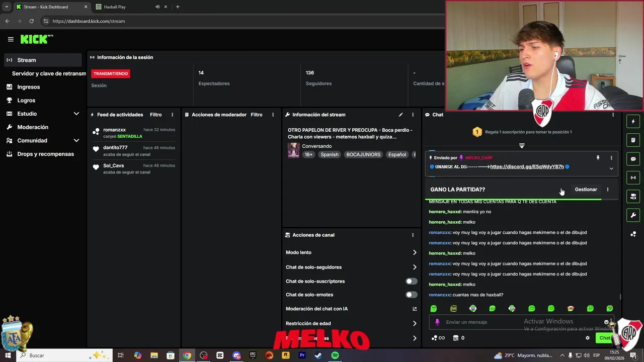Open the Discord invite link
This screenshot has height=362, width=644.
point(527,167)
